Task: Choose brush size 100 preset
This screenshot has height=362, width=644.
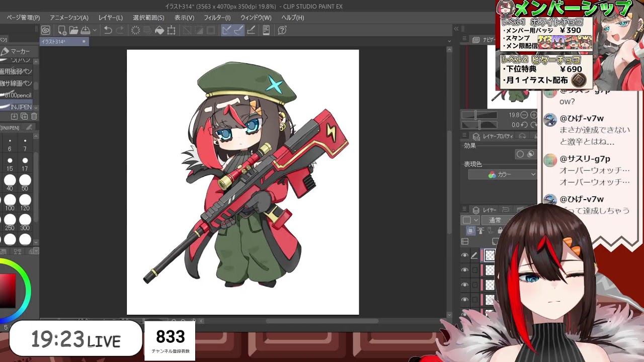Action: [x=10, y=202]
